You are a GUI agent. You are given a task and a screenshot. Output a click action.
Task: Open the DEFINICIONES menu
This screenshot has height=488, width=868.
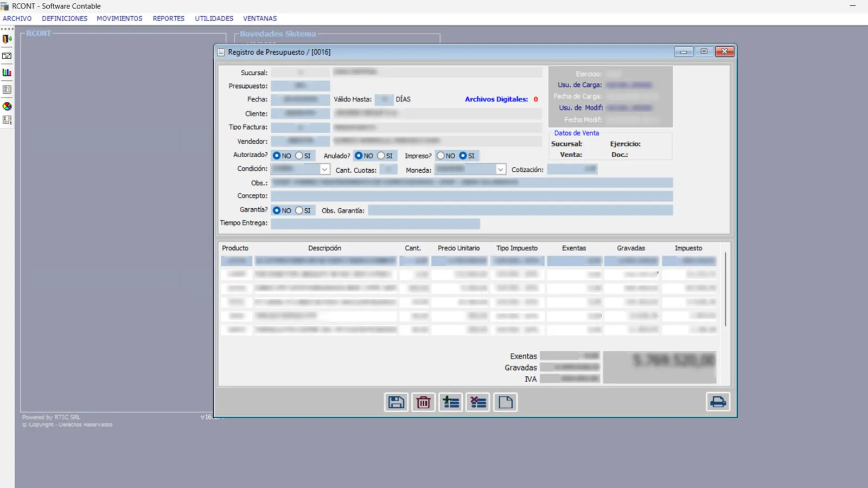(x=65, y=18)
